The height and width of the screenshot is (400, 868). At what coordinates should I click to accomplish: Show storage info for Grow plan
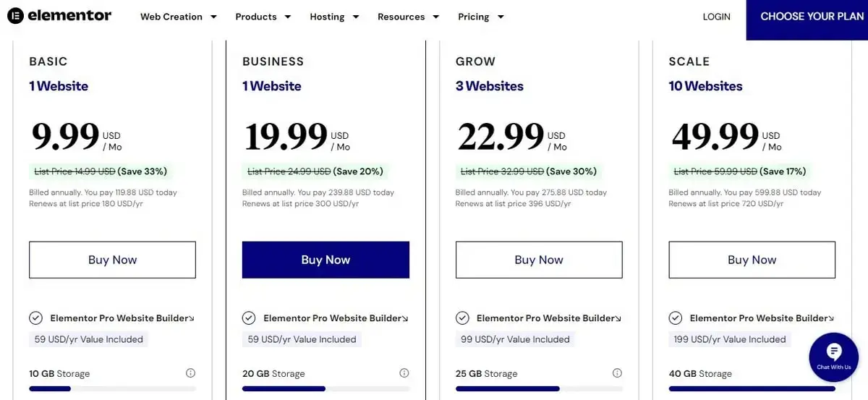pos(617,373)
